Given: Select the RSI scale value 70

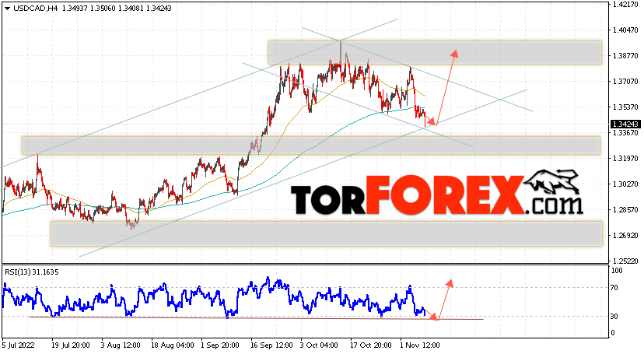Looking at the screenshot, I should (614, 288).
